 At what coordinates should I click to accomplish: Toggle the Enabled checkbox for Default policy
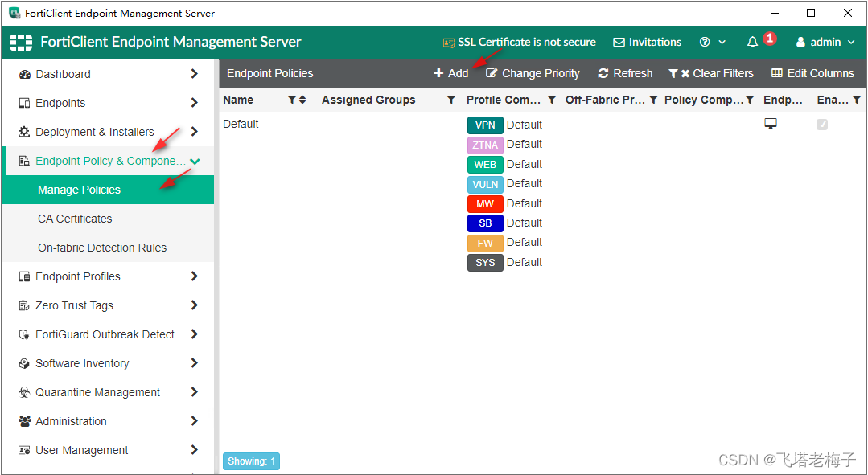point(822,125)
